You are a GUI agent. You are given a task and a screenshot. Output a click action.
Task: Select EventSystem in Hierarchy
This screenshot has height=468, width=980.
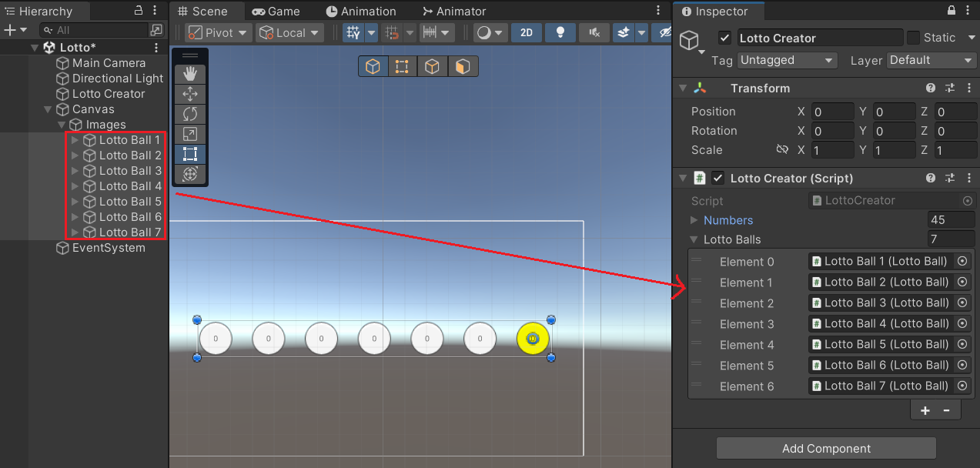109,248
